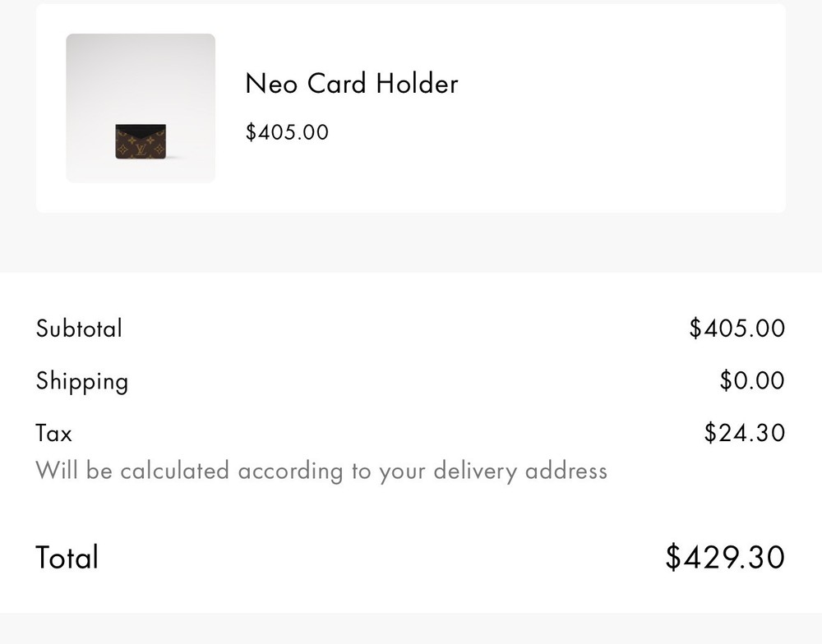The width and height of the screenshot is (822, 644).
Task: Click blank space between Shipping label and amount
Action: click(x=419, y=381)
